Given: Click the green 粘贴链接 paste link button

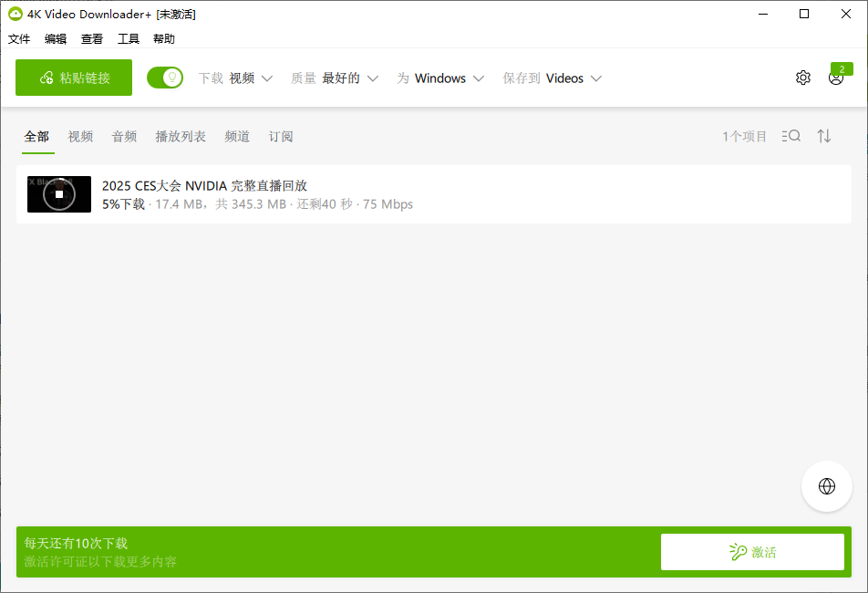Looking at the screenshot, I should (74, 78).
